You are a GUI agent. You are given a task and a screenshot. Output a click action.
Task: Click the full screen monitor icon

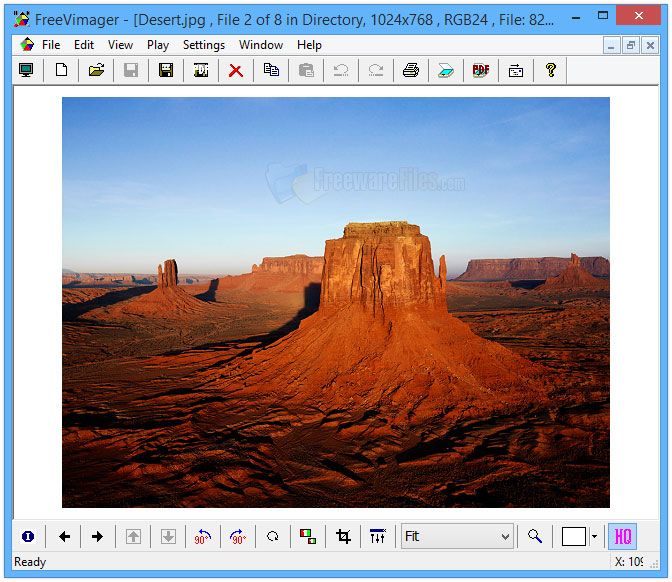(x=26, y=70)
